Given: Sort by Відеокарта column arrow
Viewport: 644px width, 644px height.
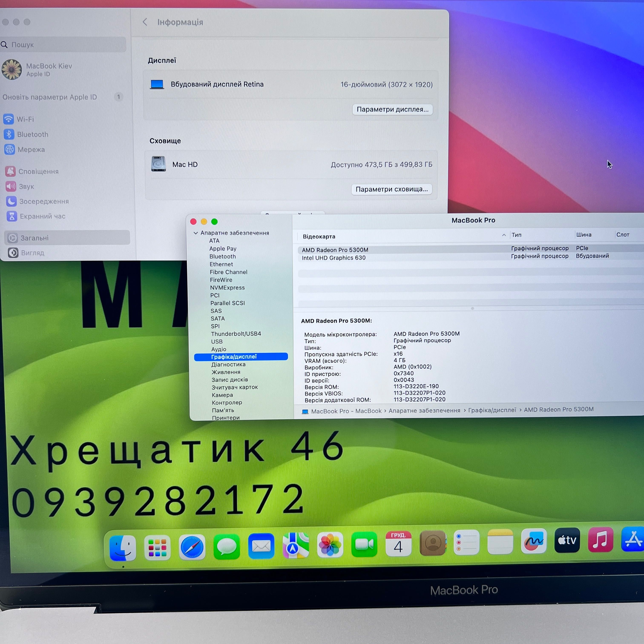Looking at the screenshot, I should 504,235.
